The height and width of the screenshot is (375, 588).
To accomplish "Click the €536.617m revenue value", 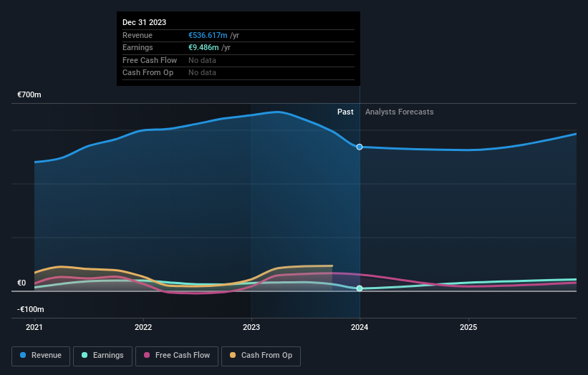I will [208, 35].
